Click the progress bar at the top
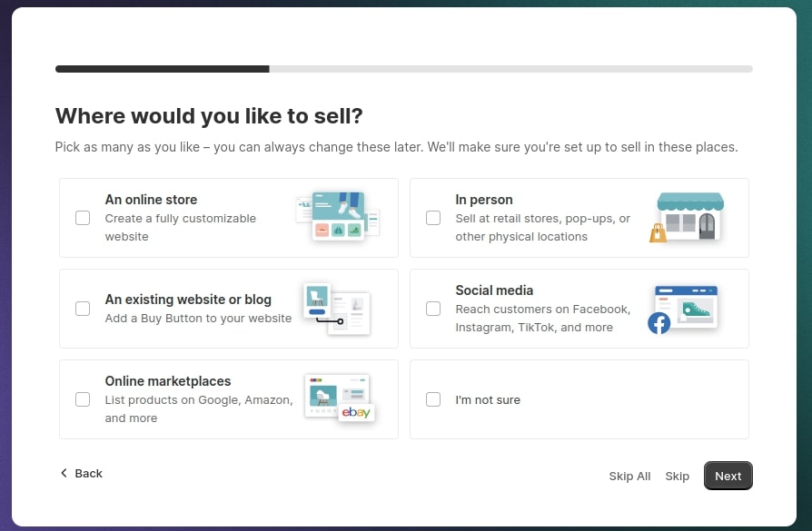 (404, 68)
